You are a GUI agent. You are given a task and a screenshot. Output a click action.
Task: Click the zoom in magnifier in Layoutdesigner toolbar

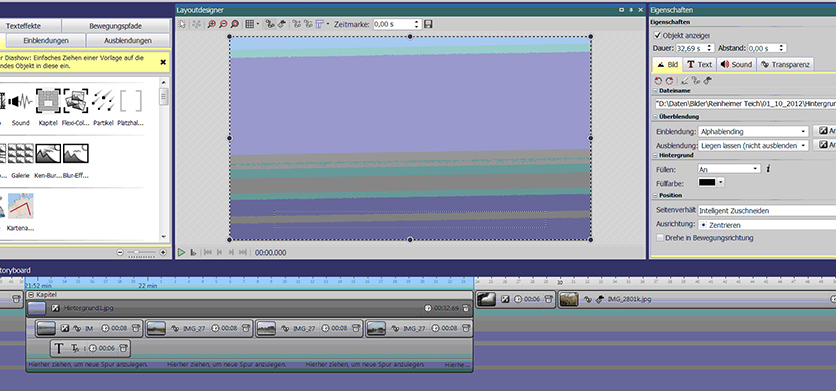[x=212, y=24]
